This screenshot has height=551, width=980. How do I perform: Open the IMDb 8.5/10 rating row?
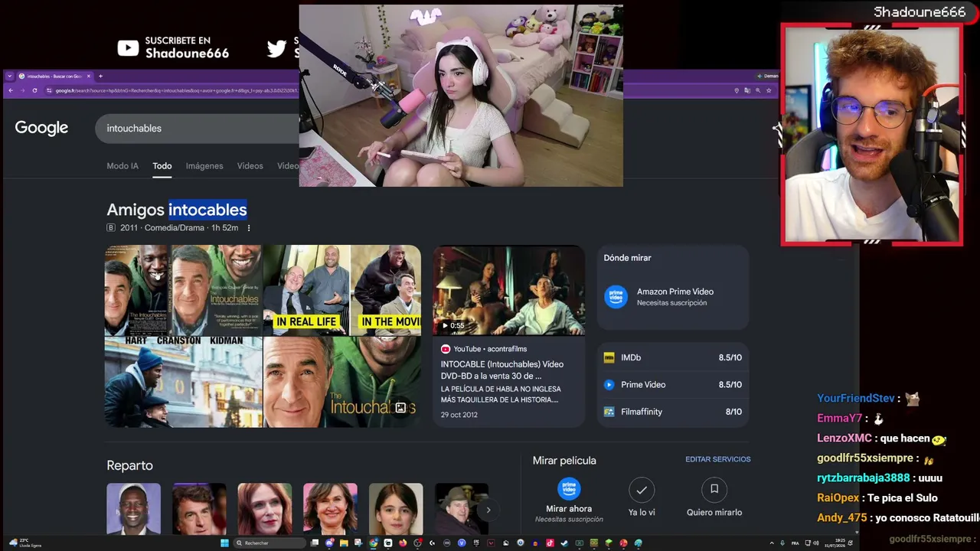coord(673,357)
